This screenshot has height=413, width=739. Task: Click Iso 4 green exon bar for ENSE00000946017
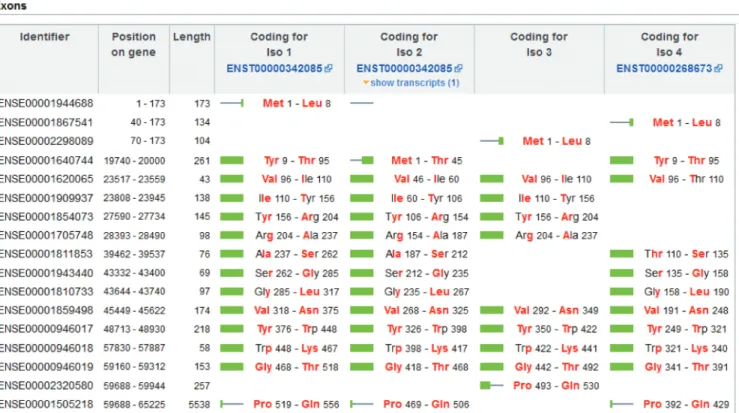[x=622, y=329]
